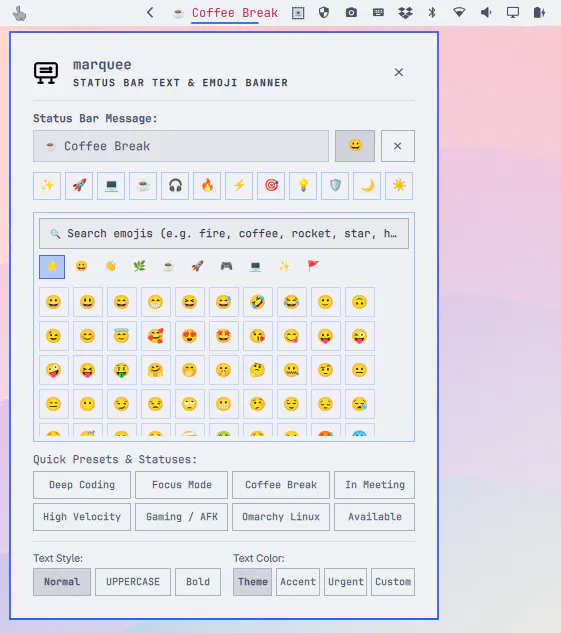Add the target bullseye emoji
561x633 pixels.
click(271, 186)
